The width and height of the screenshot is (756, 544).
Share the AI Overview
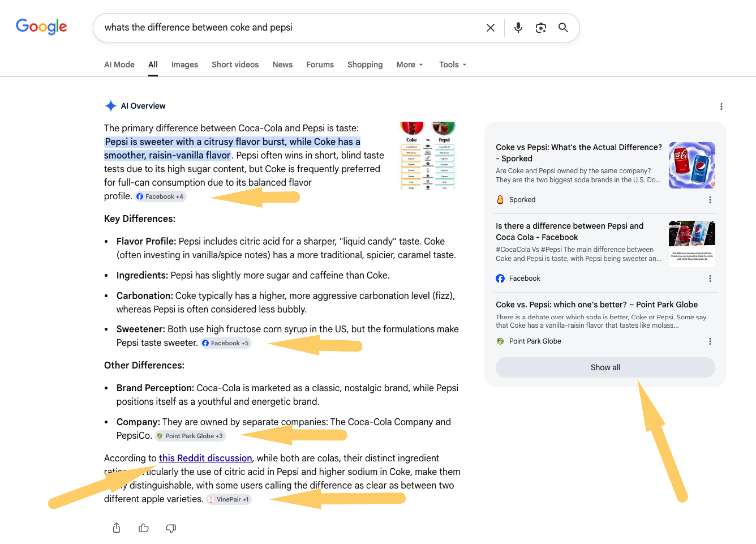pos(117,528)
